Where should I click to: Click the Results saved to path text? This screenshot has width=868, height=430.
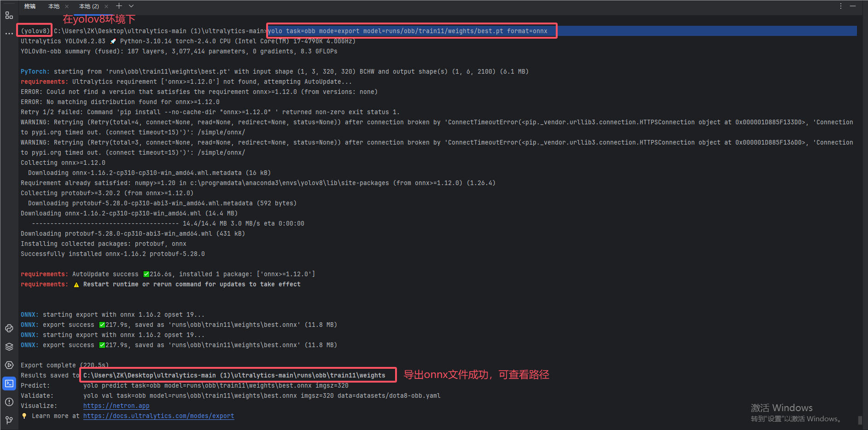point(234,375)
